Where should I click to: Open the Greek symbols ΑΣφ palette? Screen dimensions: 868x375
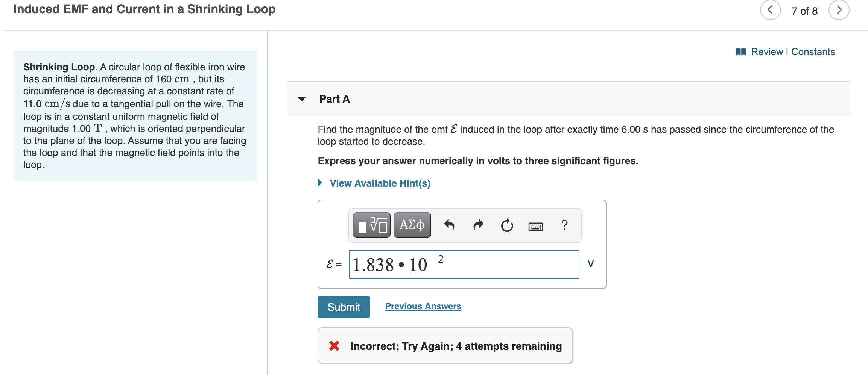412,225
